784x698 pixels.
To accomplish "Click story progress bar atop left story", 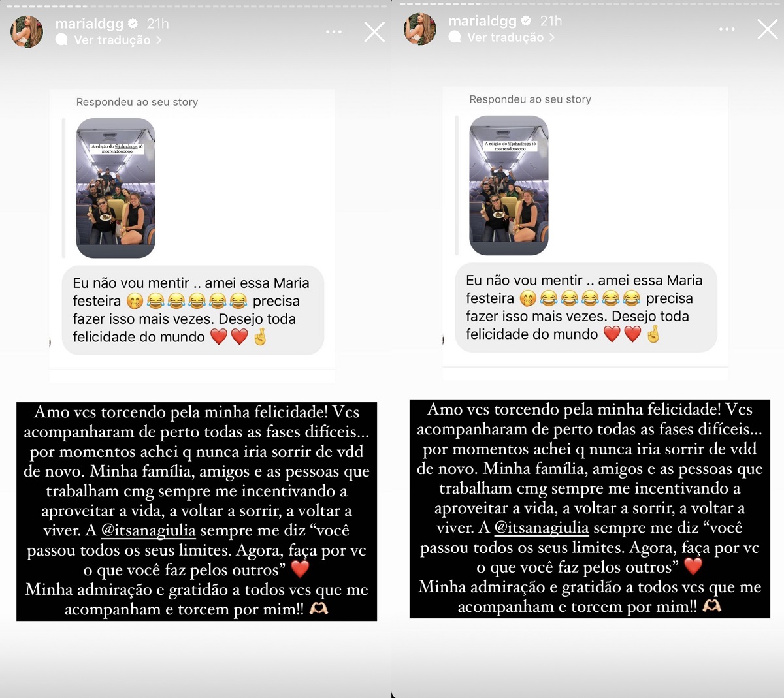I will [x=195, y=5].
